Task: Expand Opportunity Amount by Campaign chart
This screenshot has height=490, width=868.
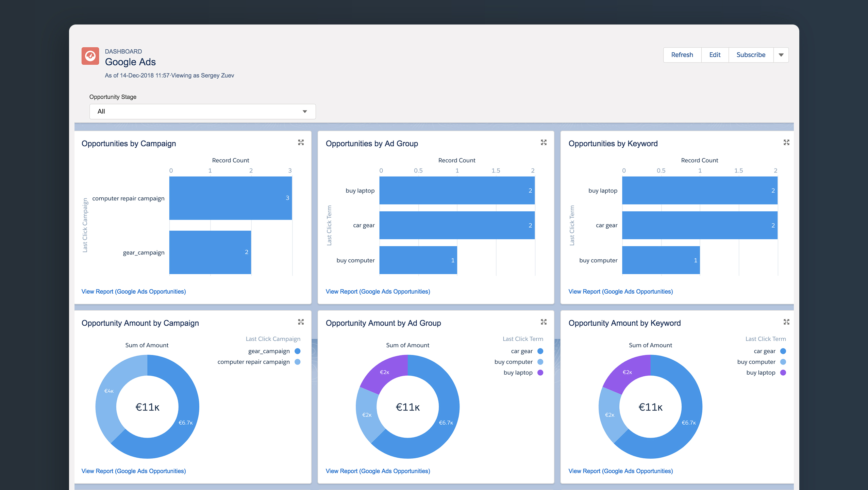Action: pos(301,322)
